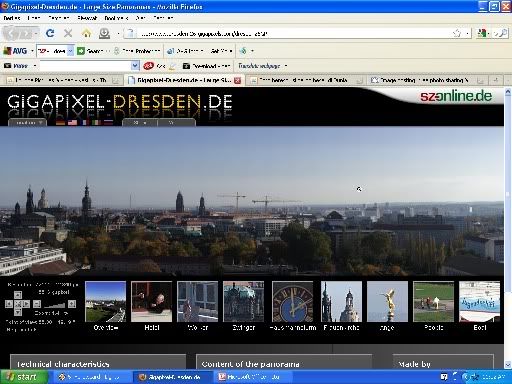Switch to the Firefox Gigapixel taskbar button

click(x=172, y=377)
